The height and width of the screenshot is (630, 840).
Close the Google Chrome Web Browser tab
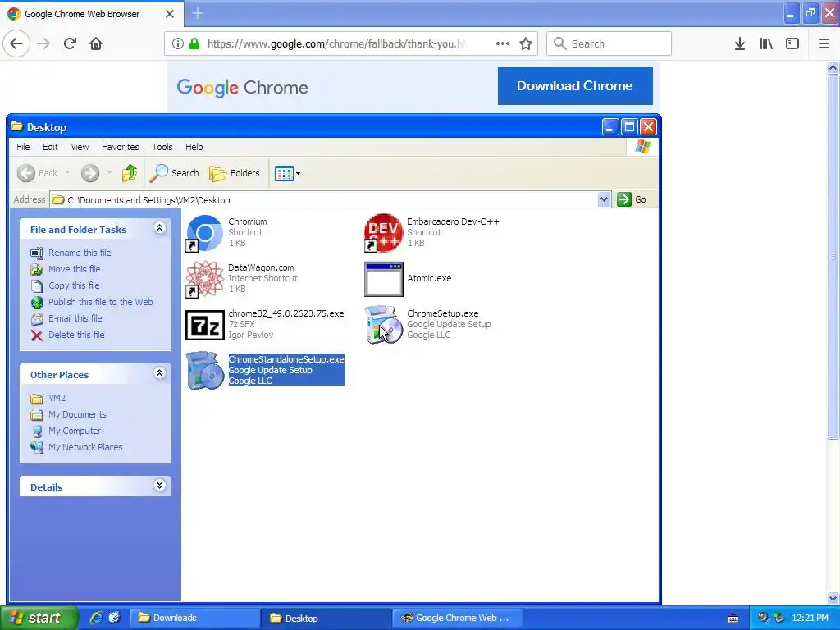click(169, 14)
